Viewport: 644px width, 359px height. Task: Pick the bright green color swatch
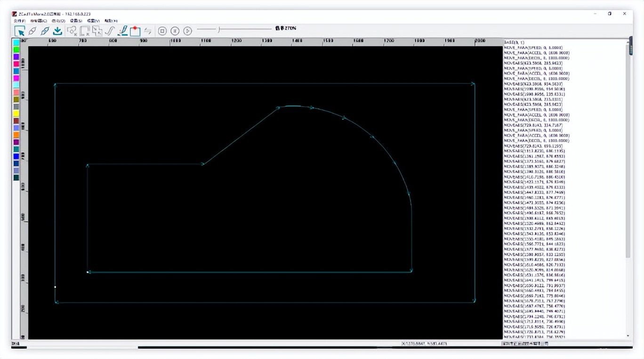coord(16,49)
